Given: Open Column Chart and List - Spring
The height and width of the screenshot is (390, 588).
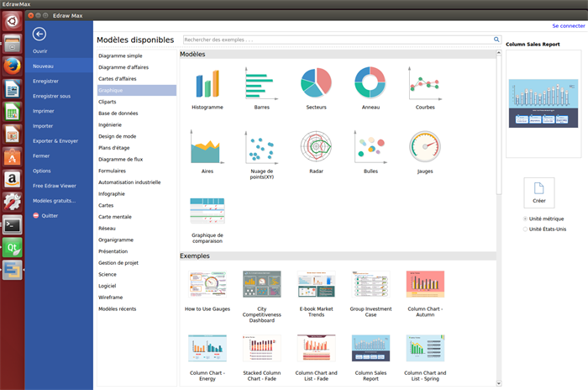Looking at the screenshot, I should 425,358.
